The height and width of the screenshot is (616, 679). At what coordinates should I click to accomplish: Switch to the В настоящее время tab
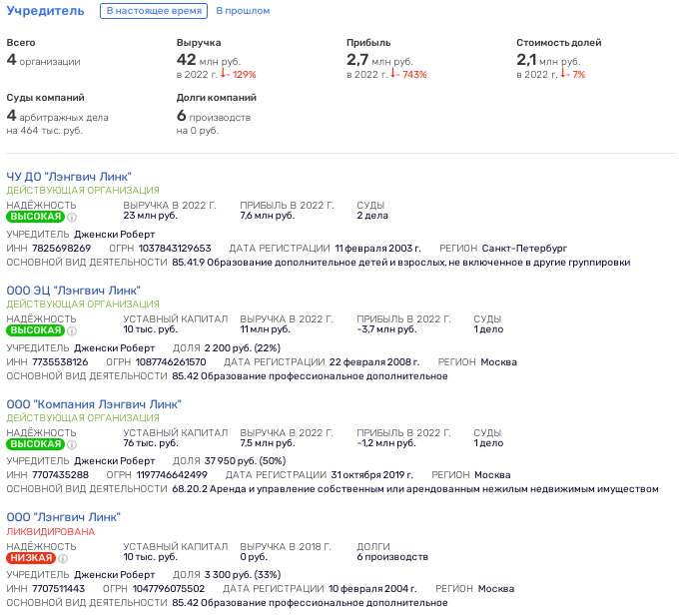[154, 11]
